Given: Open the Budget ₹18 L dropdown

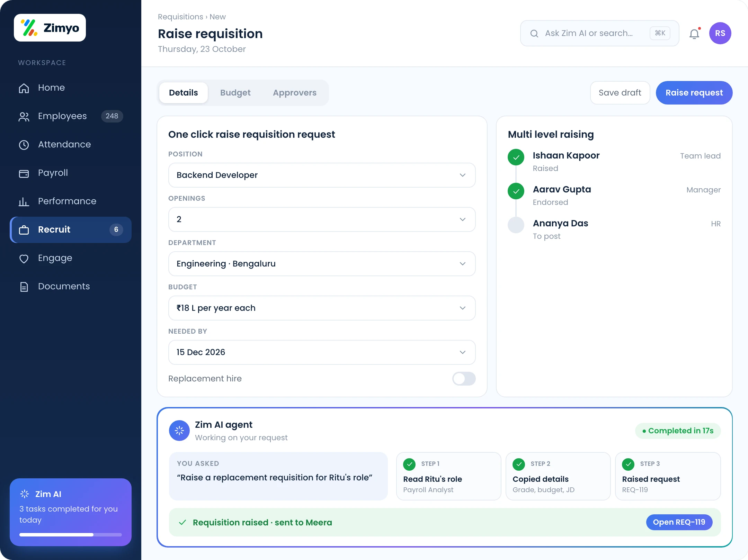Looking at the screenshot, I should tap(322, 308).
